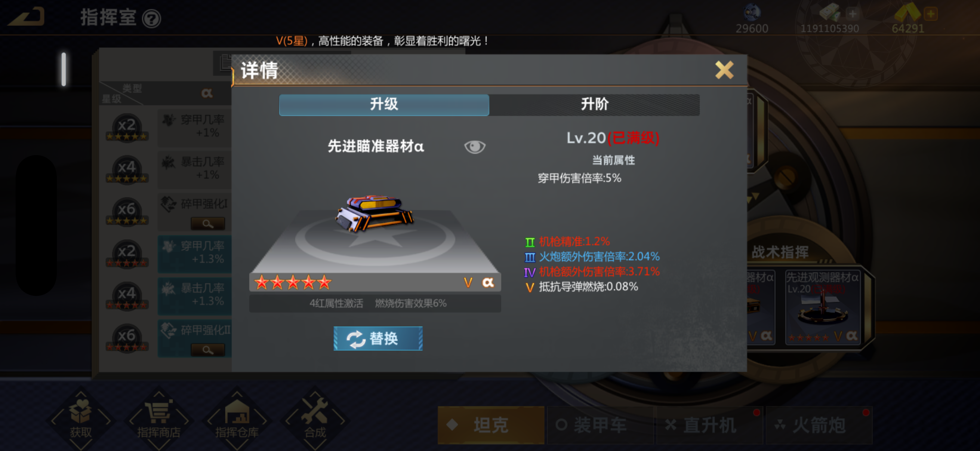The image size is (980, 451).
Task: Switch to the 升阶 tab
Action: (x=594, y=105)
